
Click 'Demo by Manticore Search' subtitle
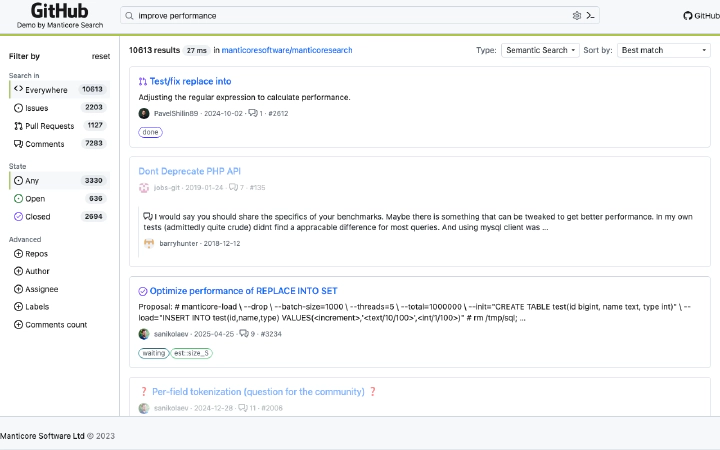60,25
